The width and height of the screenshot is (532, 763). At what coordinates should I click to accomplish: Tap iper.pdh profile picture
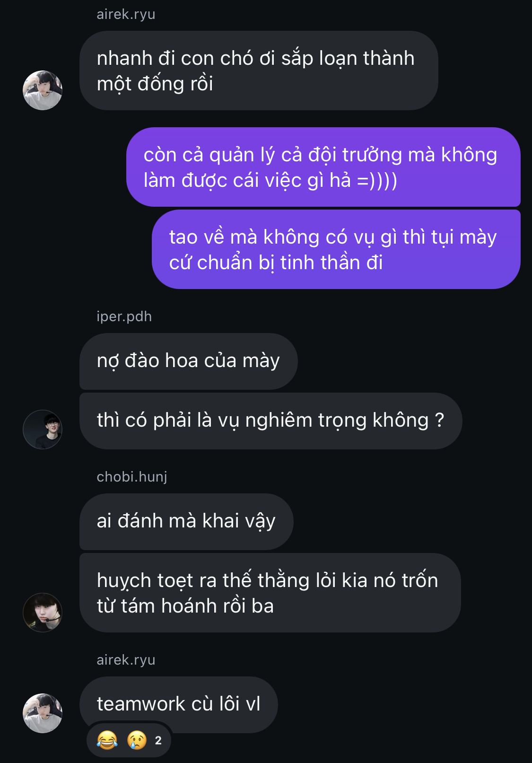(43, 429)
